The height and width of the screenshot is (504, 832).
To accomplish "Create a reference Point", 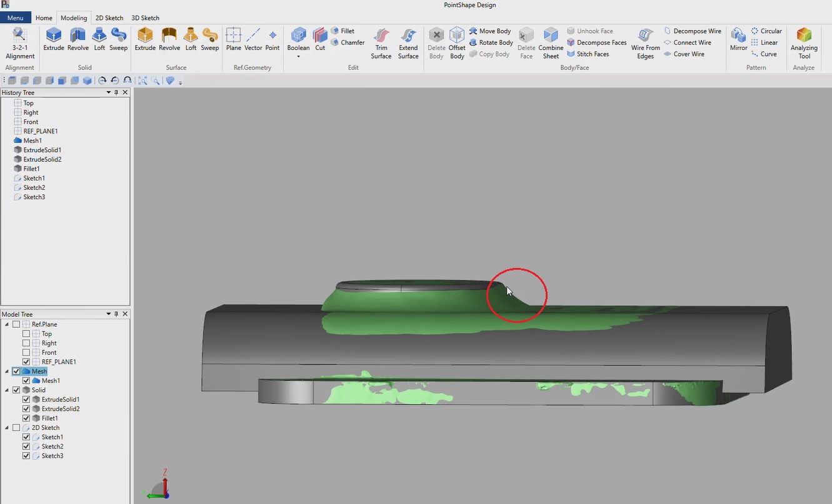I will point(273,39).
